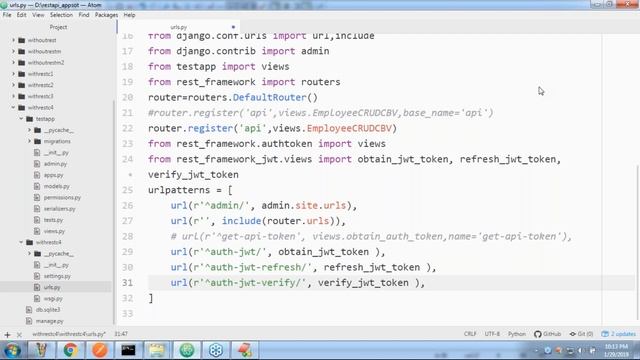Click file icon of apps.py
Viewport: 640px width, 360px height.
click(37, 175)
